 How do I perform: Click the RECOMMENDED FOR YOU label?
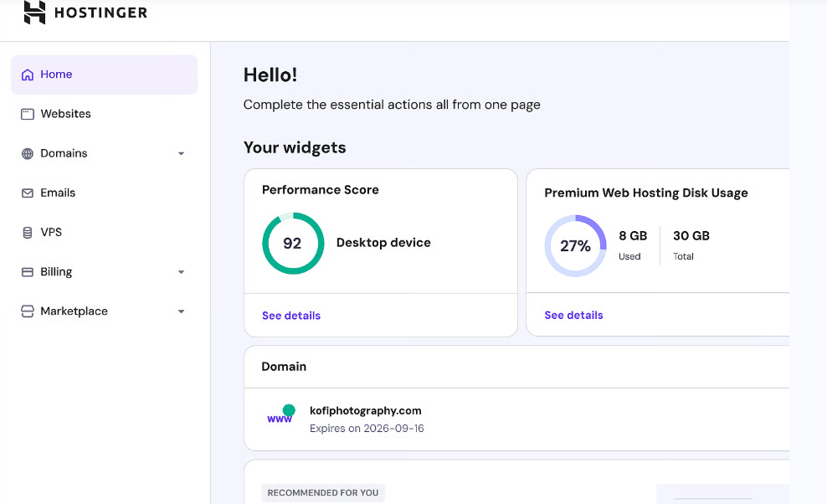click(x=323, y=493)
